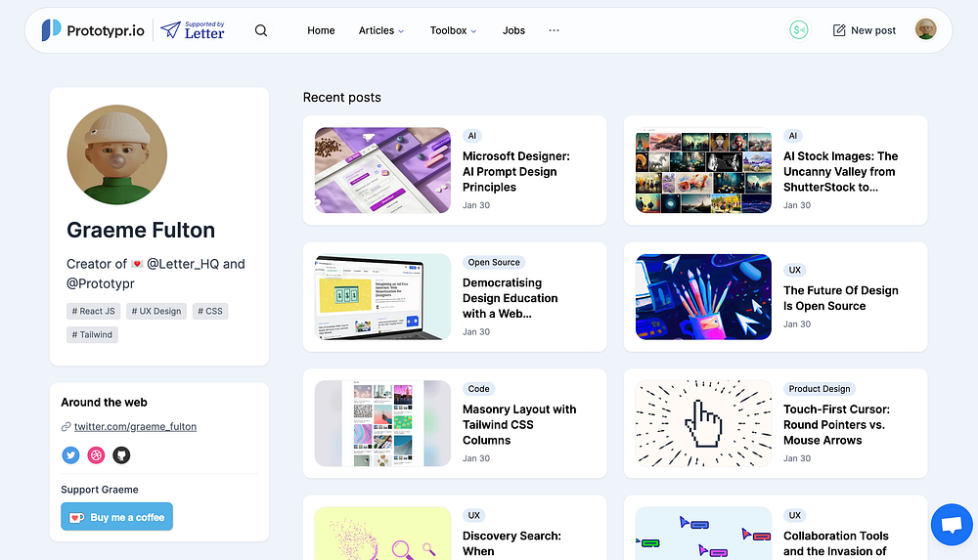
Task: Click the three-dot more menu
Action: tap(554, 30)
